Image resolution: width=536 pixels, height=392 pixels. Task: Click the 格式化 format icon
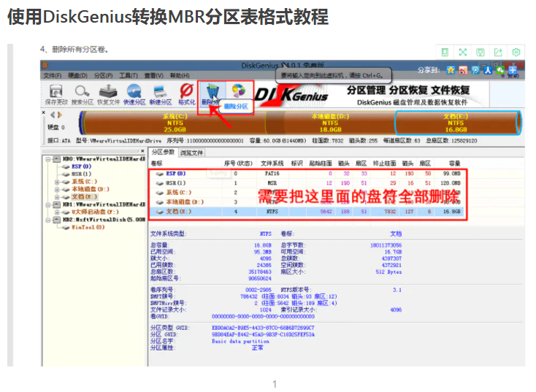click(186, 91)
